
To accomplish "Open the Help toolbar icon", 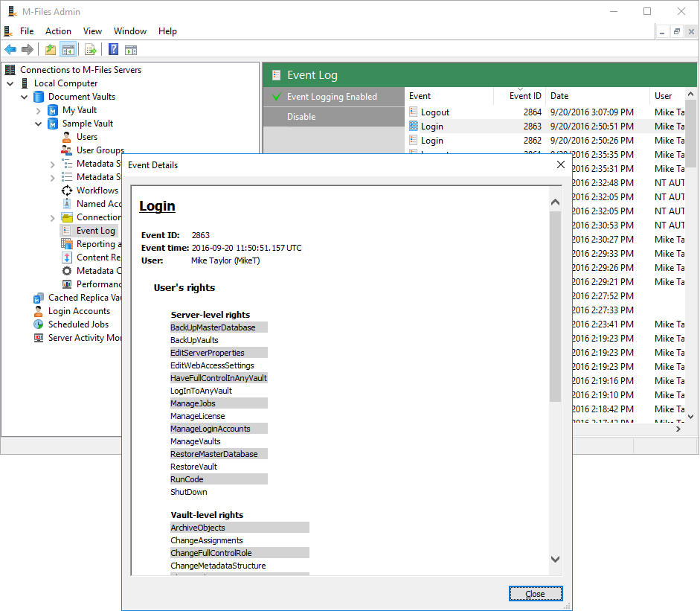I will (x=113, y=50).
